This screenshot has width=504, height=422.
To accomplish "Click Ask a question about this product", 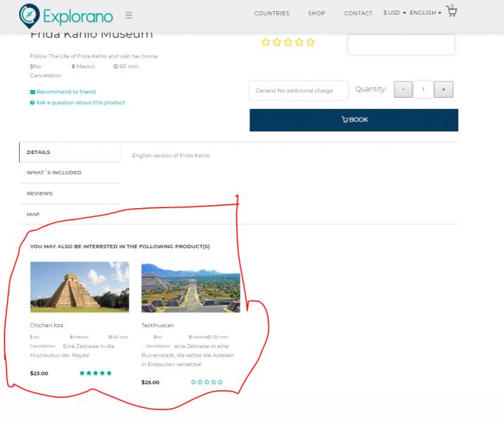I will point(77,103).
